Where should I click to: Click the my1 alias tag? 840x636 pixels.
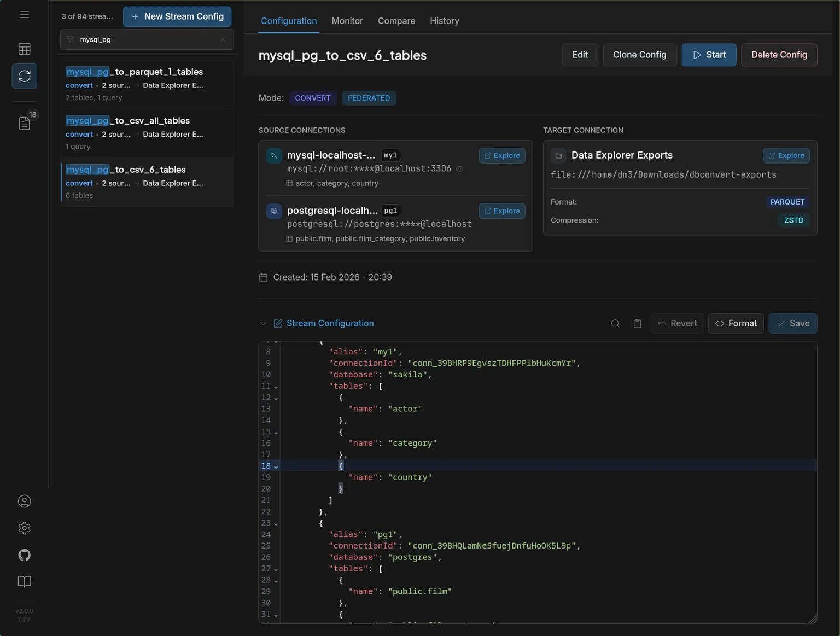coord(390,155)
